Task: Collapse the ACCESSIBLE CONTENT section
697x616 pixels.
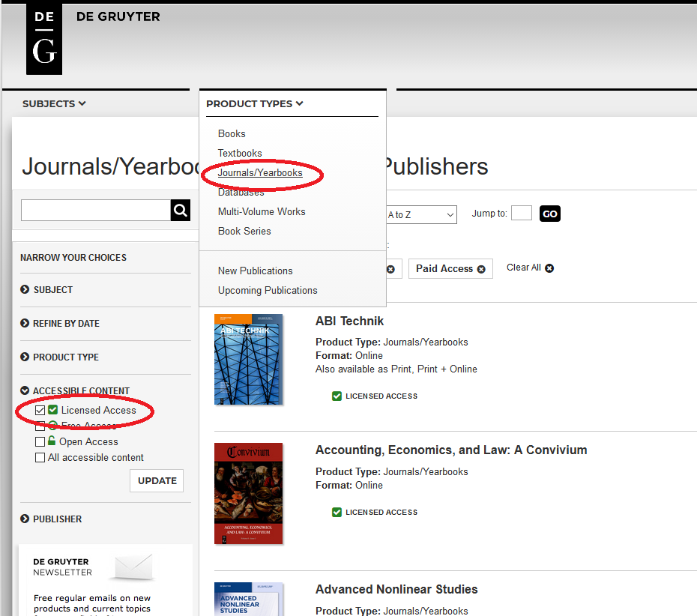Action: pos(75,390)
